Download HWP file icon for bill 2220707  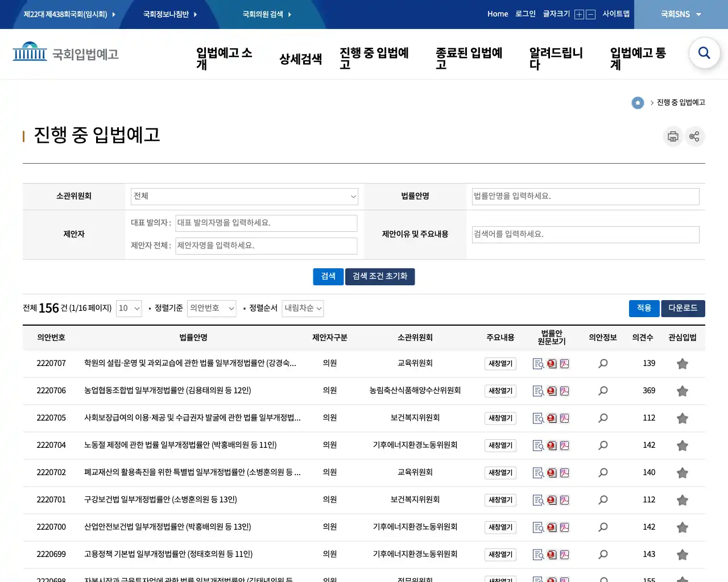coord(552,364)
